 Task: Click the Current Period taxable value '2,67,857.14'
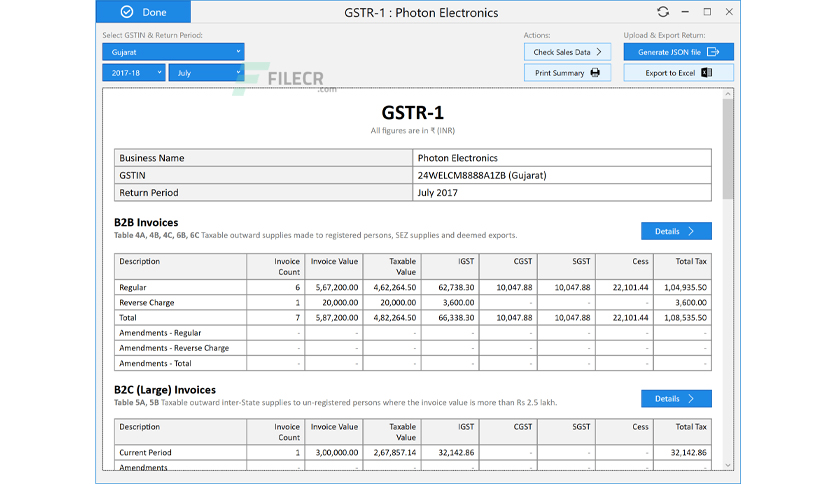395,452
